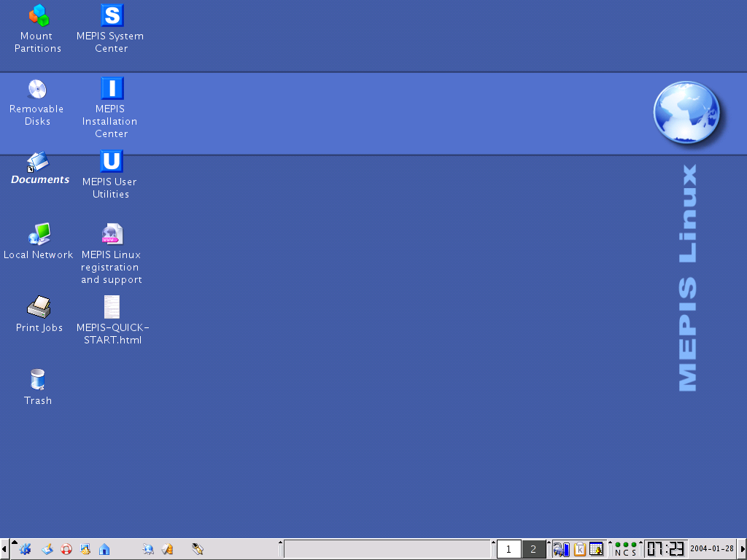Hide panel using right edge arrow

[x=743, y=550]
